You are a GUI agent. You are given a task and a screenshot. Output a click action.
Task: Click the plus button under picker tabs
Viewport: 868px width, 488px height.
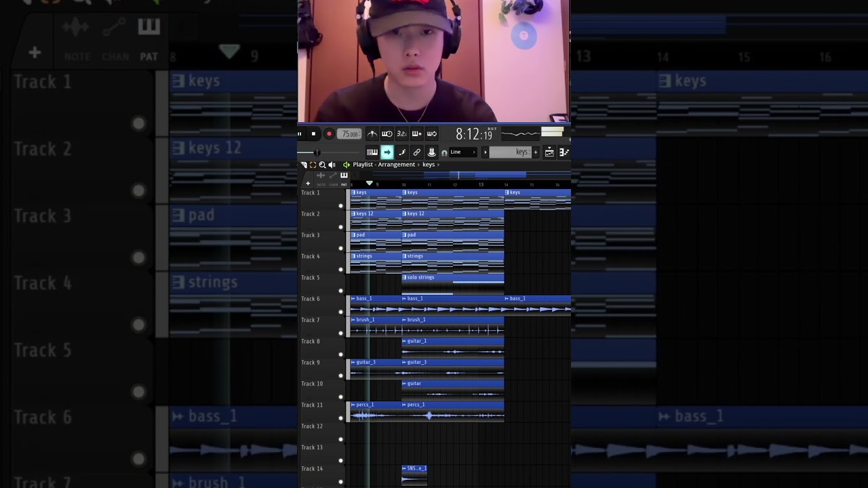point(307,184)
